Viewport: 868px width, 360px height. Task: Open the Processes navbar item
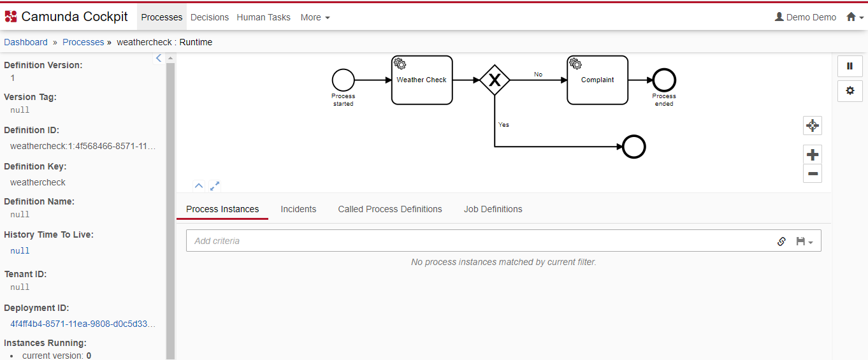[x=162, y=17]
